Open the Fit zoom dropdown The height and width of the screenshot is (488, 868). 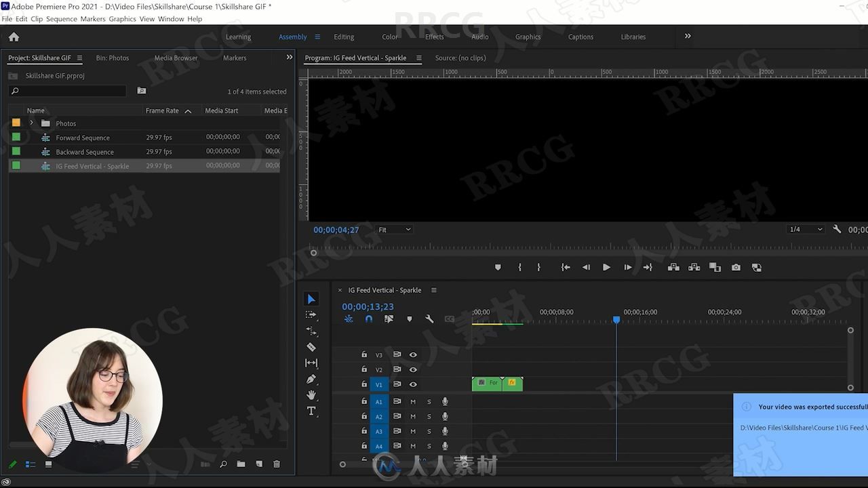[x=394, y=230]
